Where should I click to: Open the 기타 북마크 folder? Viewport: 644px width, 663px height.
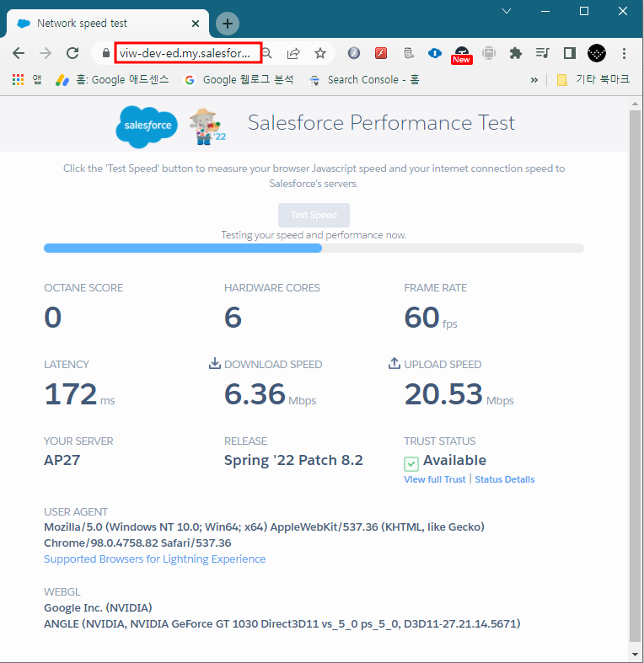[593, 79]
